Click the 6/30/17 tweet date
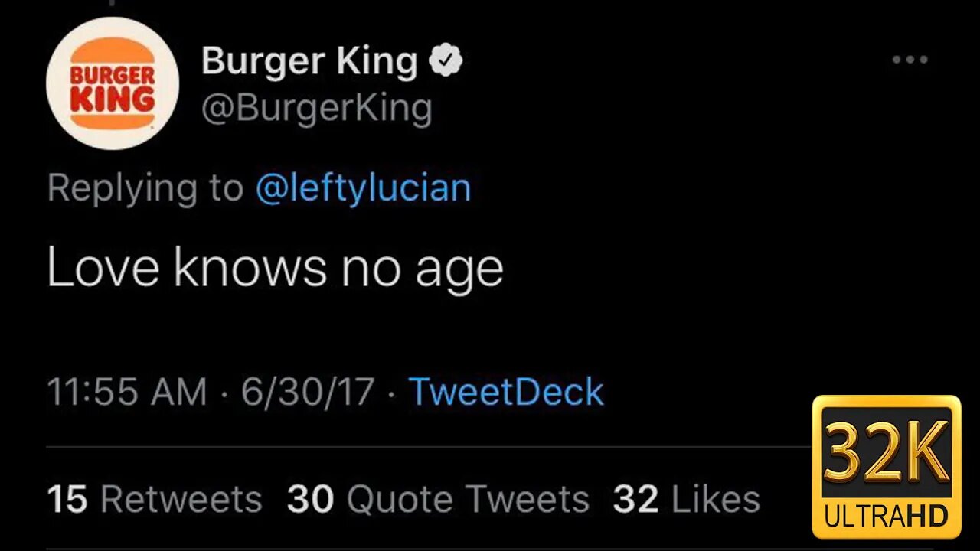The image size is (980, 551). [308, 392]
